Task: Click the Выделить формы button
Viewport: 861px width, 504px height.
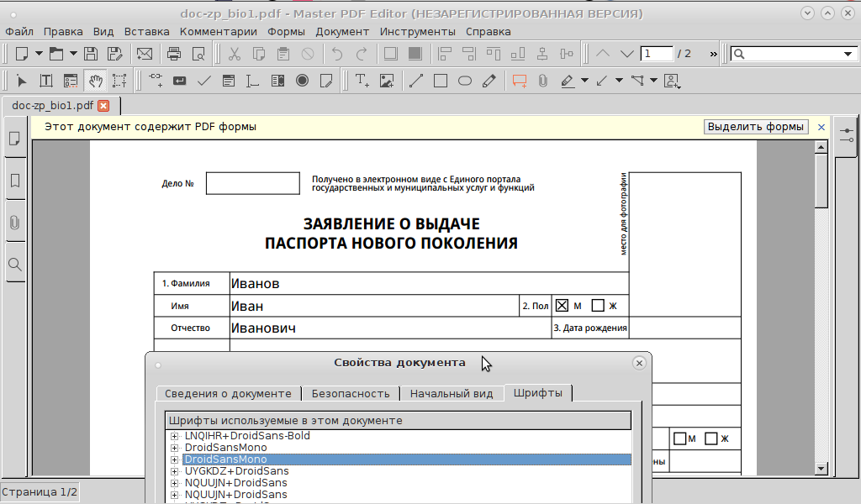Action: 756,127
